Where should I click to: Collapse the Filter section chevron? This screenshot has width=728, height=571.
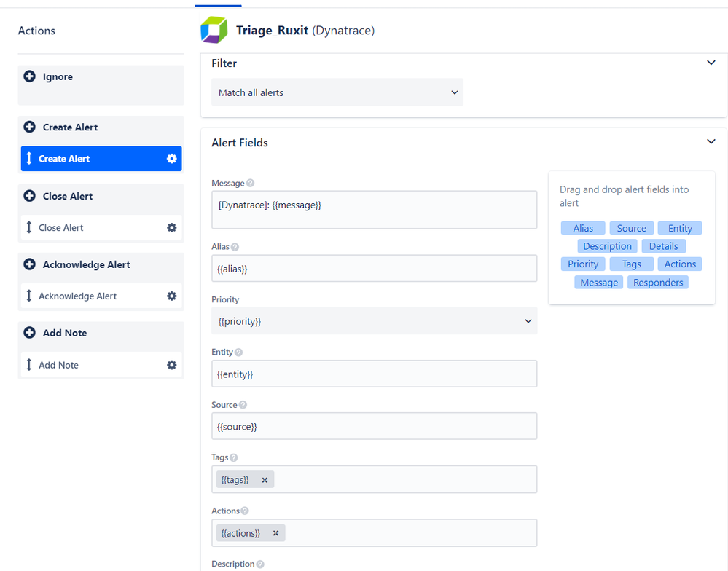[711, 63]
